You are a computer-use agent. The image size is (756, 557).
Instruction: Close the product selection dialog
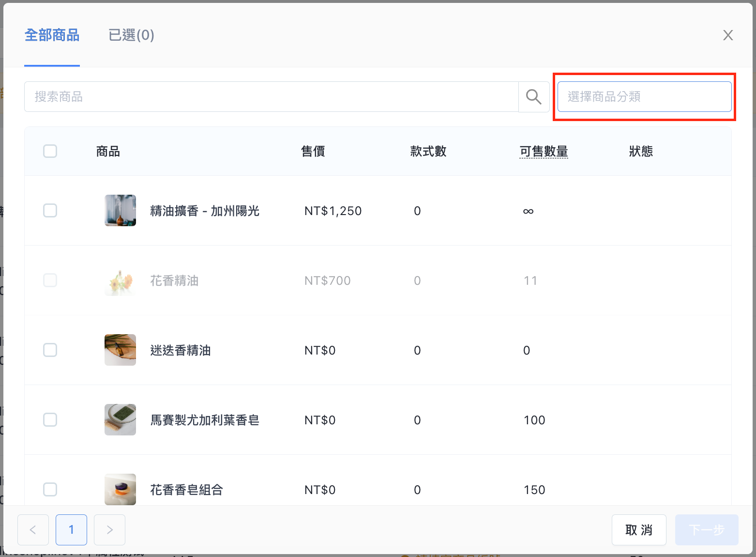coord(728,35)
